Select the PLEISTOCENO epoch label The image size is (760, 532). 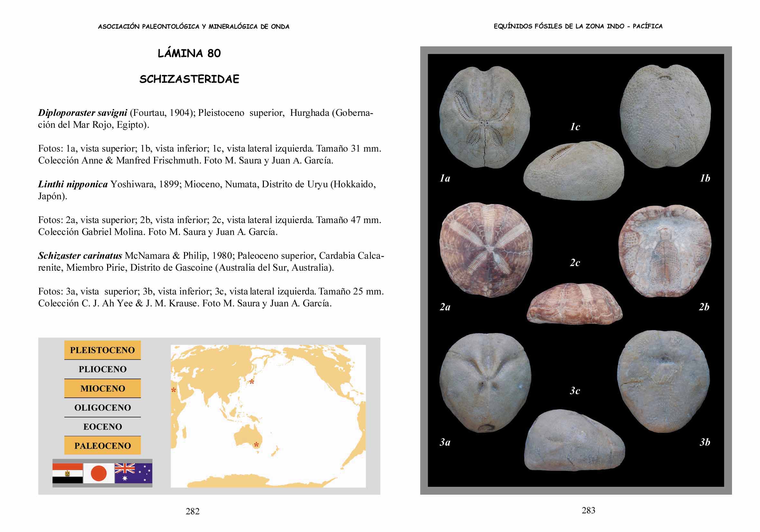[102, 350]
